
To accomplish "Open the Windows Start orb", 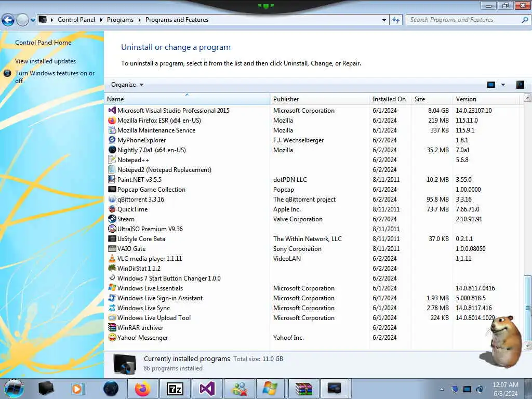I will [x=14, y=389].
